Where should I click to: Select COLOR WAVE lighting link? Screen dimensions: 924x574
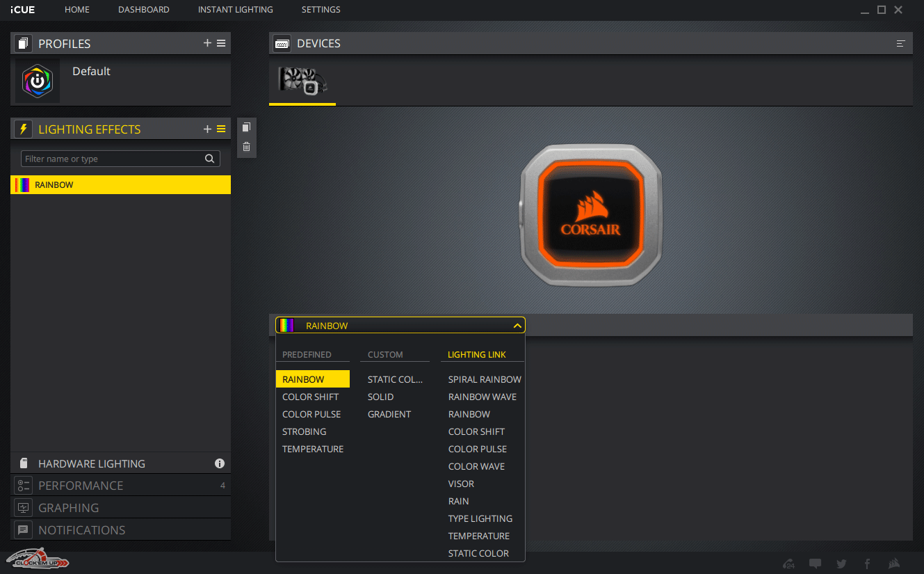point(476,466)
